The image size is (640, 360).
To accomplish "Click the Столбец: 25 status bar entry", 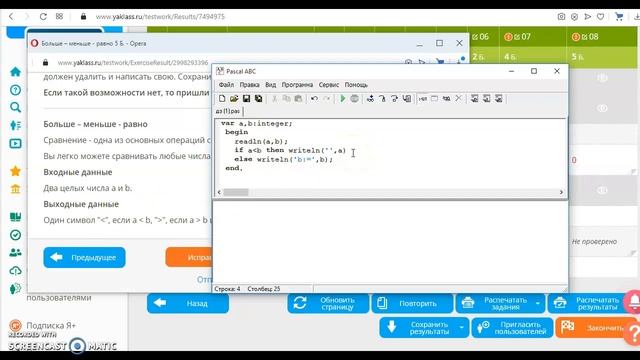I will (x=264, y=289).
